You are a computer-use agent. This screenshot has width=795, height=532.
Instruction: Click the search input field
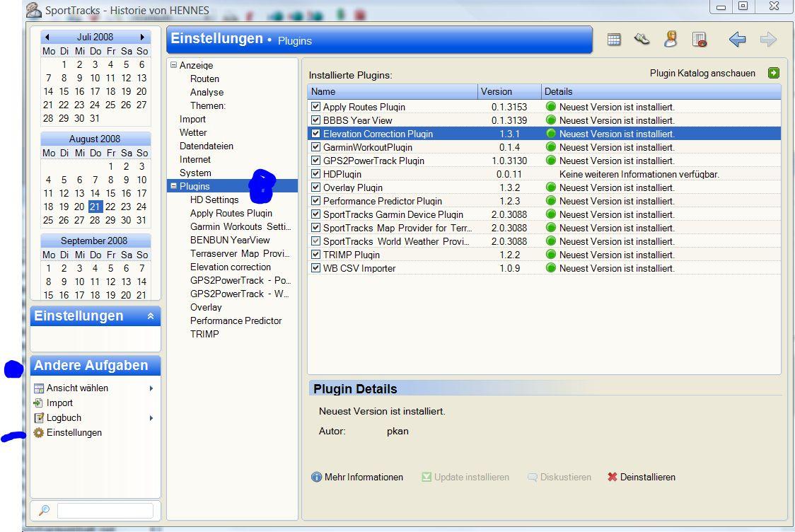coord(105,510)
